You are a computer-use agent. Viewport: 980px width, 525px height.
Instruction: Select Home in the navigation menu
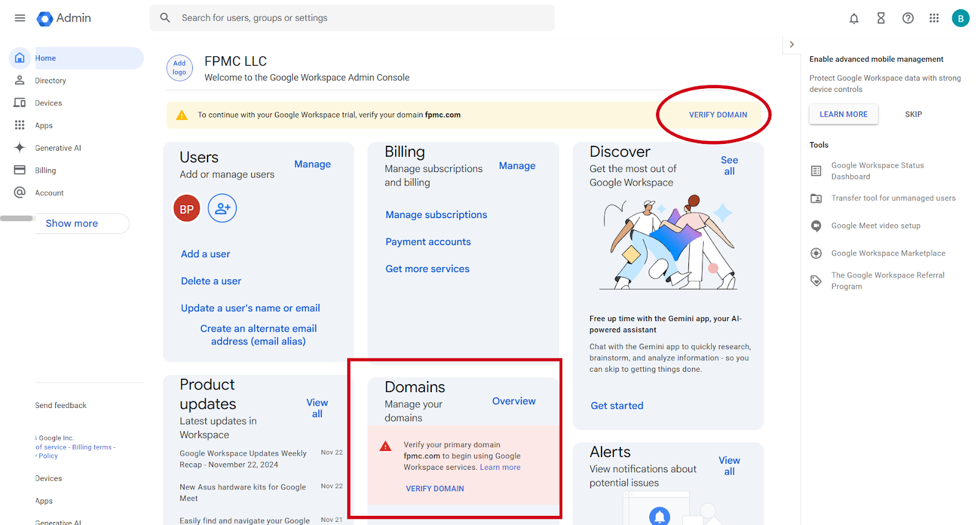[45, 58]
